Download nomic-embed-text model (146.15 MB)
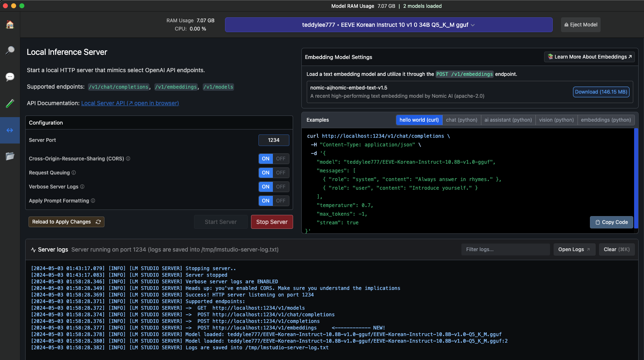This screenshot has width=644, height=360. [601, 92]
